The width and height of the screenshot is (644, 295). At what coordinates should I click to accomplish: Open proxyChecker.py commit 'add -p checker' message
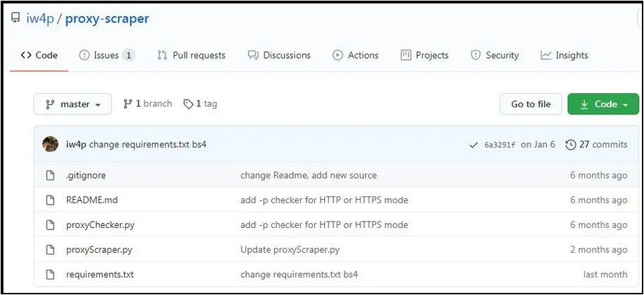coord(324,225)
